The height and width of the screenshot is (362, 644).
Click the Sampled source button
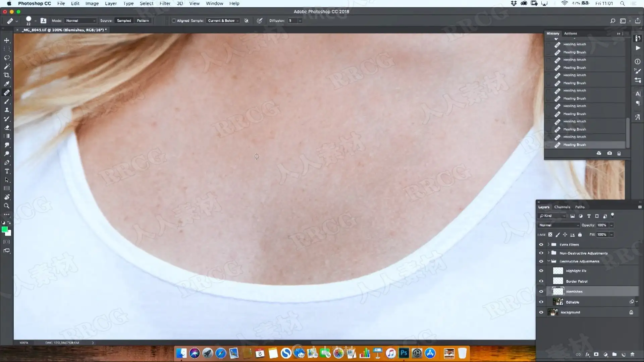(x=124, y=21)
